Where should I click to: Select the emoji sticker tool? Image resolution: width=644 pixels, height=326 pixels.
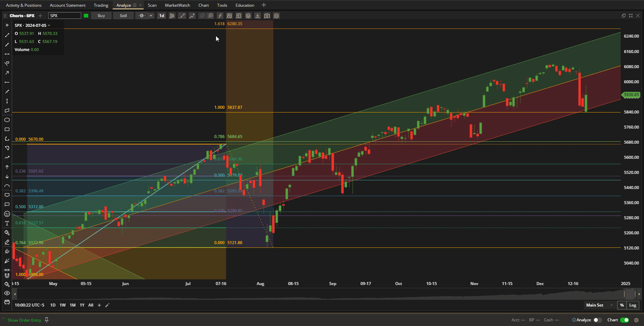pos(7,214)
